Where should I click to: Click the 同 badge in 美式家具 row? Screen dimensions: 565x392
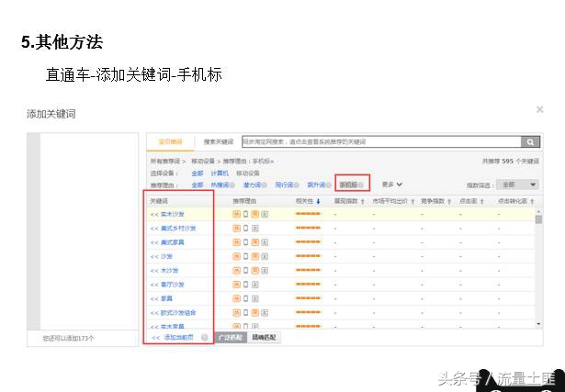(255, 242)
